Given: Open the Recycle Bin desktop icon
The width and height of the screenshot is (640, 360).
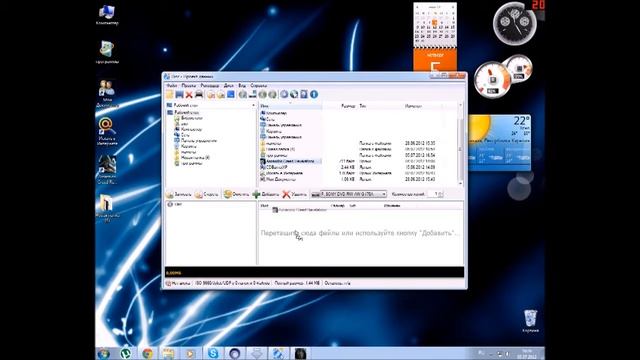Looking at the screenshot, I should 530,321.
